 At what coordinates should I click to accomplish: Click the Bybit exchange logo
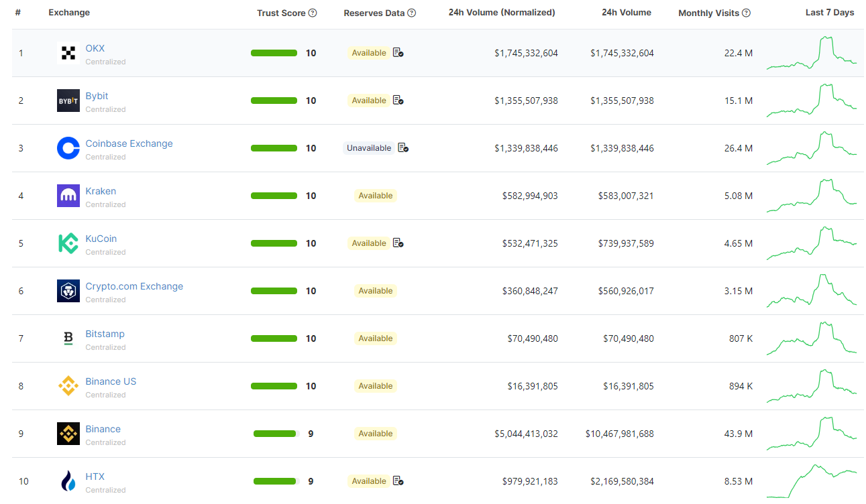[68, 101]
